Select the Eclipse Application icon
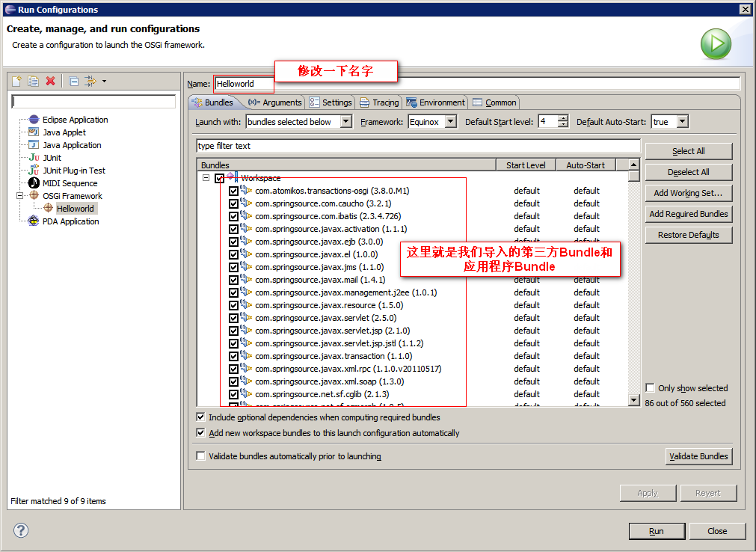This screenshot has height=552, width=756. click(x=34, y=119)
